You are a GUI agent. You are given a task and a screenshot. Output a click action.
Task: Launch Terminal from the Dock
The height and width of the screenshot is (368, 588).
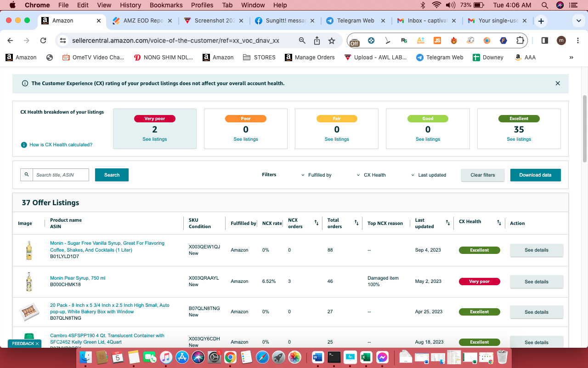pyautogui.click(x=334, y=357)
